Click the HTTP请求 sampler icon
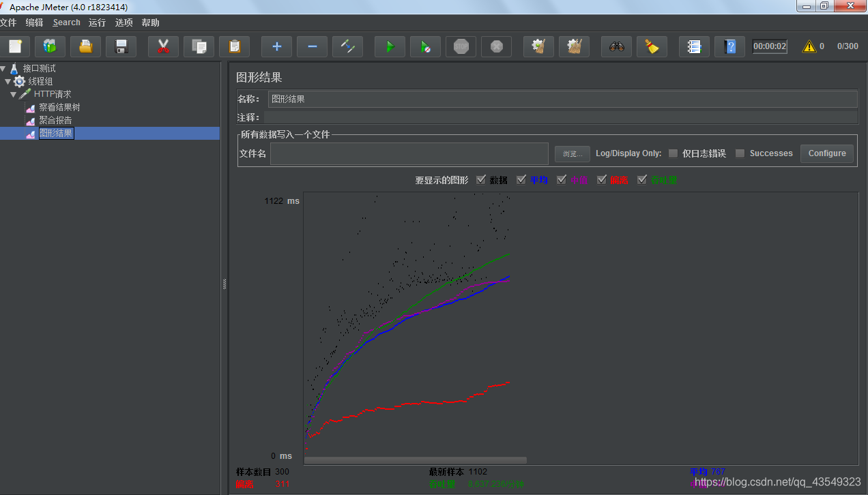 (25, 94)
